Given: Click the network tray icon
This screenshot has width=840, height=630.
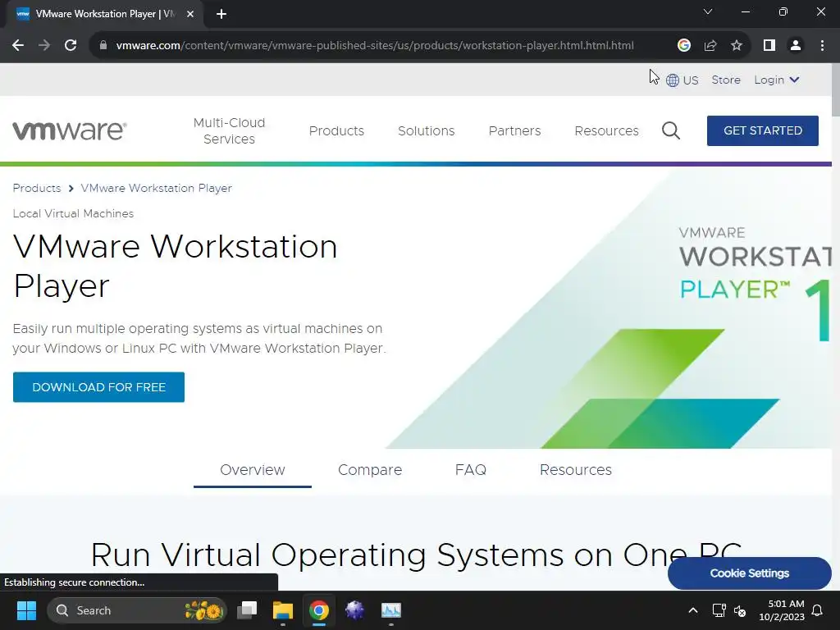Looking at the screenshot, I should click(719, 610).
